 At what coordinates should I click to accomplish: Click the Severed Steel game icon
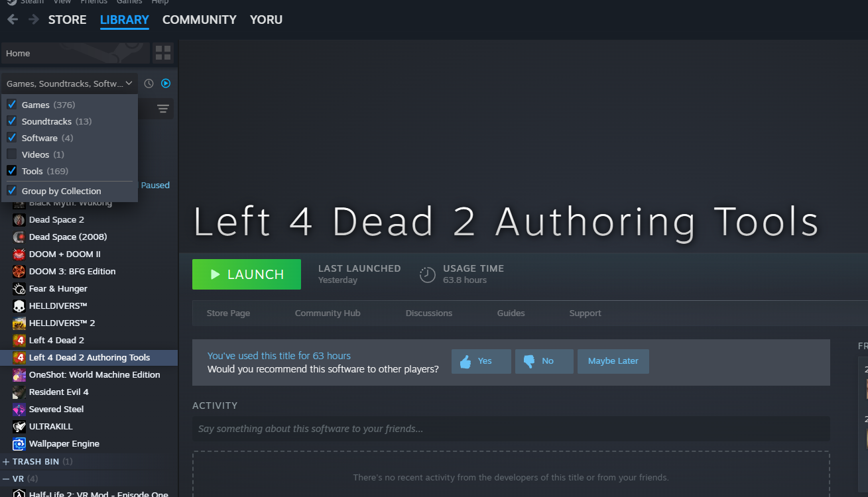(19, 410)
